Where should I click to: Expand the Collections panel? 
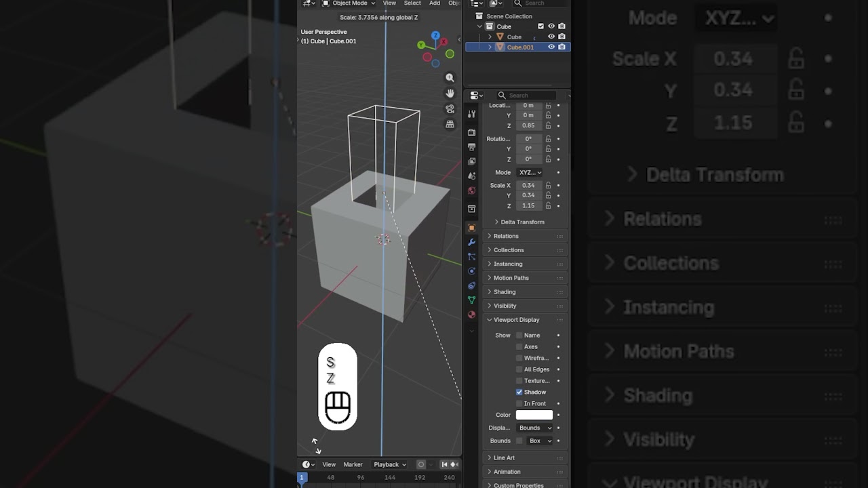tap(526, 250)
